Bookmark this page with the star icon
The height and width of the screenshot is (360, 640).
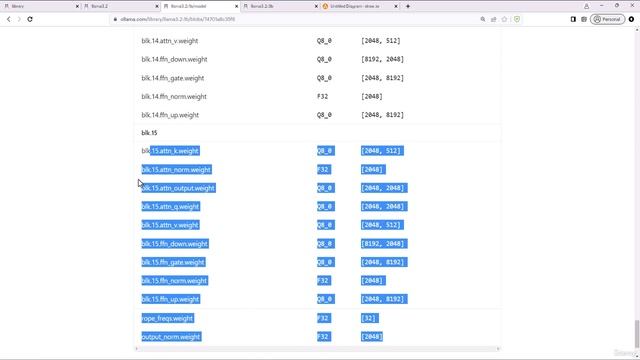504,19
